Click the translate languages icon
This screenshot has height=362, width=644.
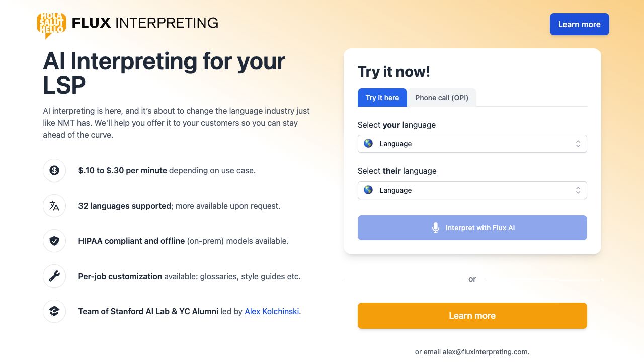(54, 206)
